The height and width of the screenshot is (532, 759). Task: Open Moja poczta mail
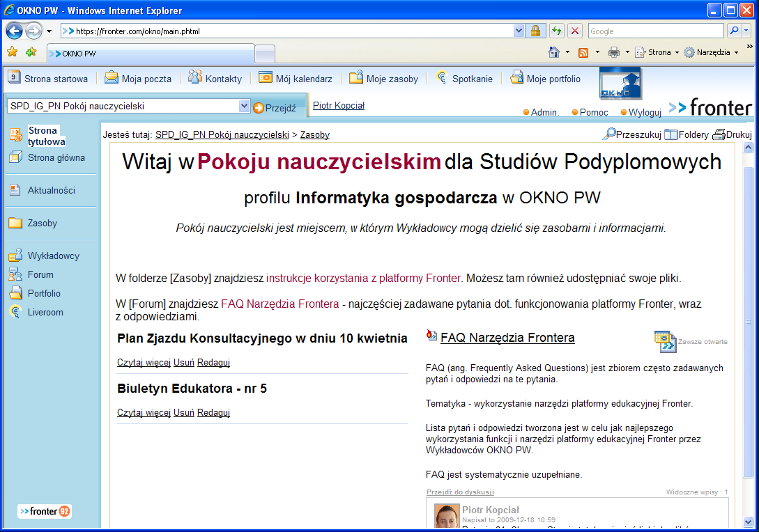pyautogui.click(x=138, y=79)
